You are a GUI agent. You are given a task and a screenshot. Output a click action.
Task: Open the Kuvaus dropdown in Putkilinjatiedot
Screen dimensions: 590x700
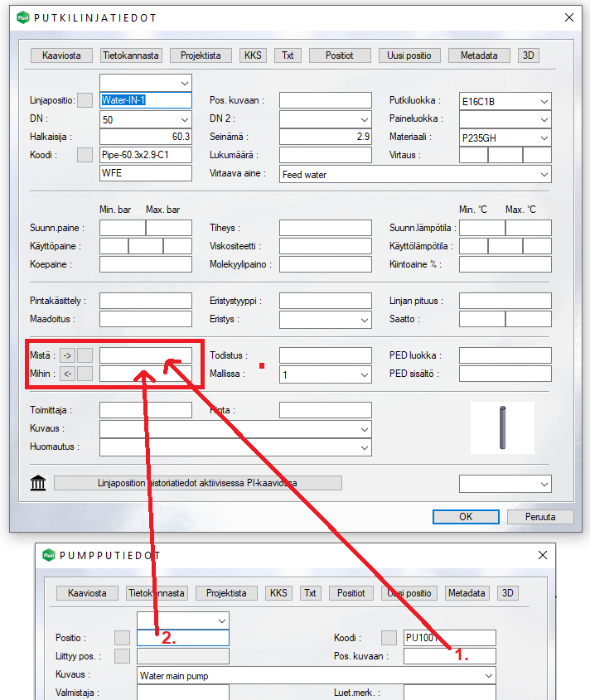pos(235,429)
